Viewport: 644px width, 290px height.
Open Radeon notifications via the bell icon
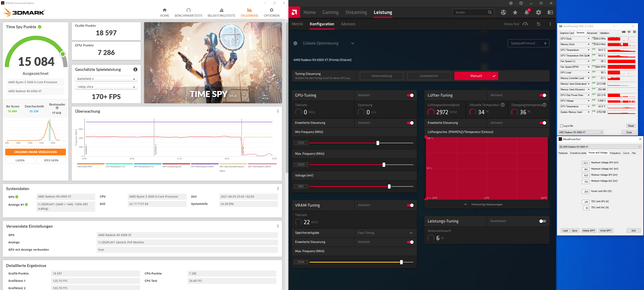pyautogui.click(x=527, y=12)
